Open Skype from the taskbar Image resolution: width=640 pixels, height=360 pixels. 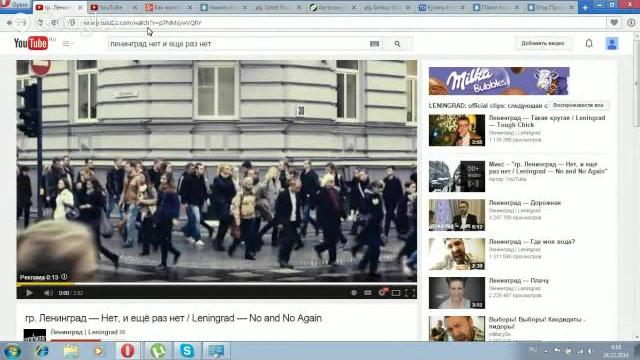point(187,351)
